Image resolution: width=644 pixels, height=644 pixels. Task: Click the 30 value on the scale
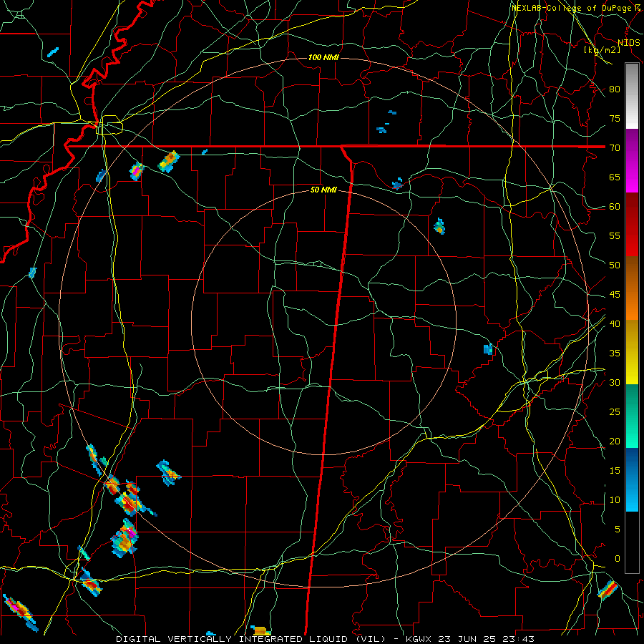tap(615, 382)
